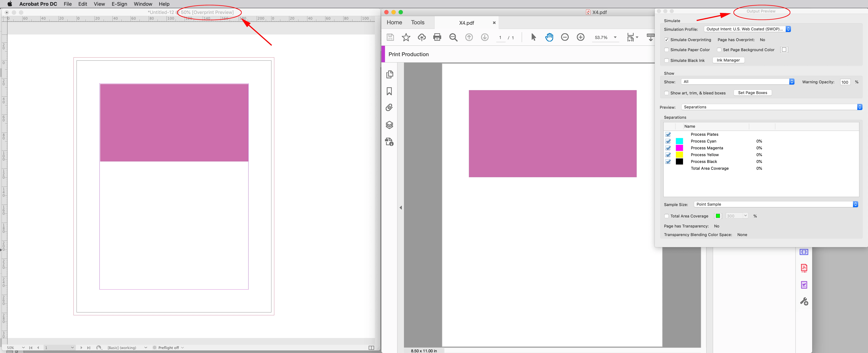This screenshot has height=353, width=868.
Task: Enable Show art, trim, & bleed boxes
Action: pyautogui.click(x=666, y=93)
